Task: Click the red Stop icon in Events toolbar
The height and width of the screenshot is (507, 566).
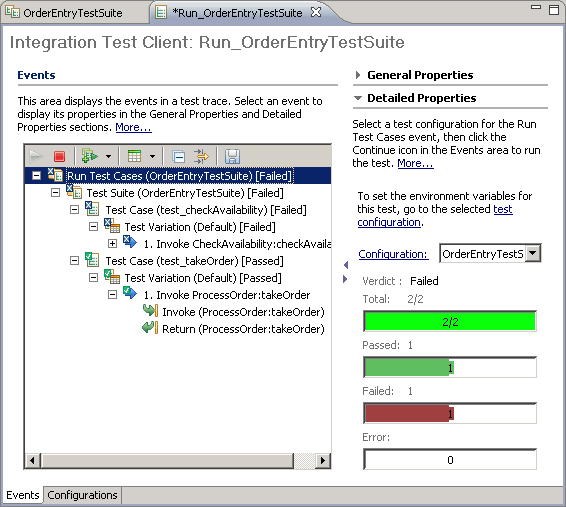Action: [x=59, y=156]
